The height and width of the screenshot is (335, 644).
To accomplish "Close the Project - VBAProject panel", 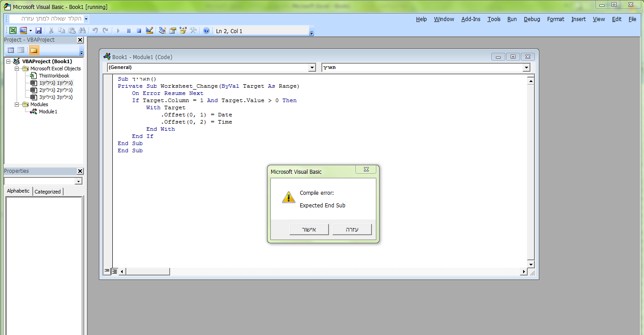I will click(80, 40).
